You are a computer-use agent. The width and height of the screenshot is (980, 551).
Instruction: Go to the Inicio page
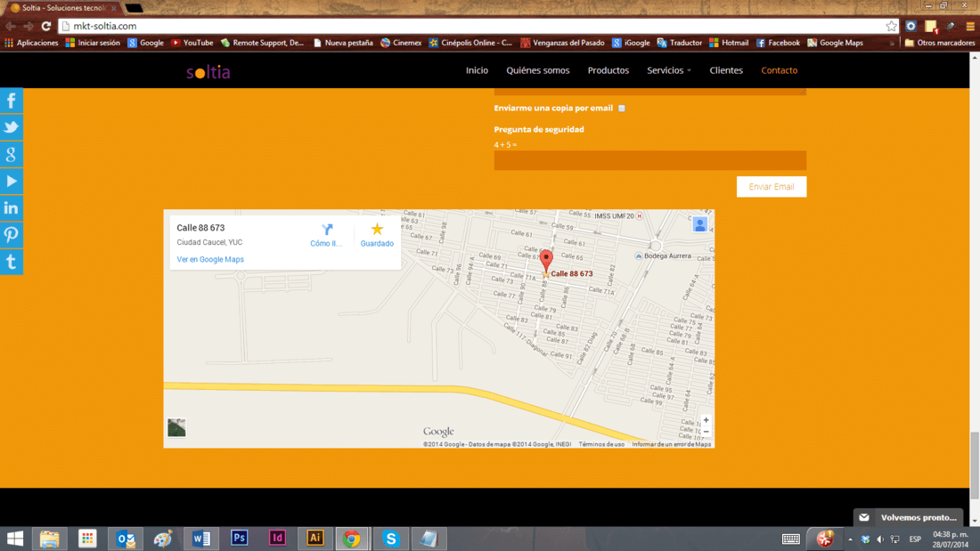click(x=477, y=70)
